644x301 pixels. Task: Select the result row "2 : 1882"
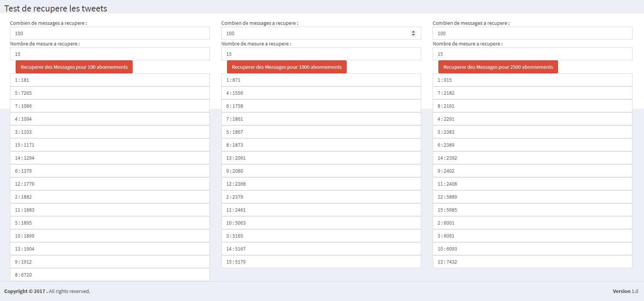point(110,197)
